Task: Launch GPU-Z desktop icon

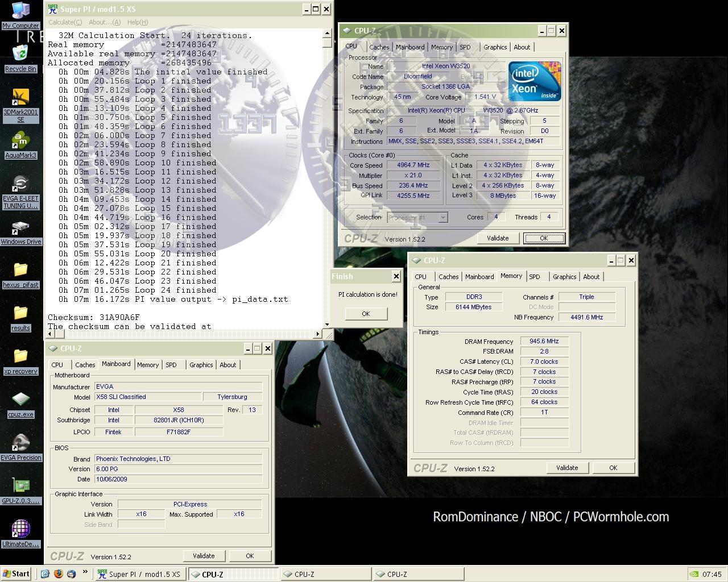Action: [x=20, y=491]
